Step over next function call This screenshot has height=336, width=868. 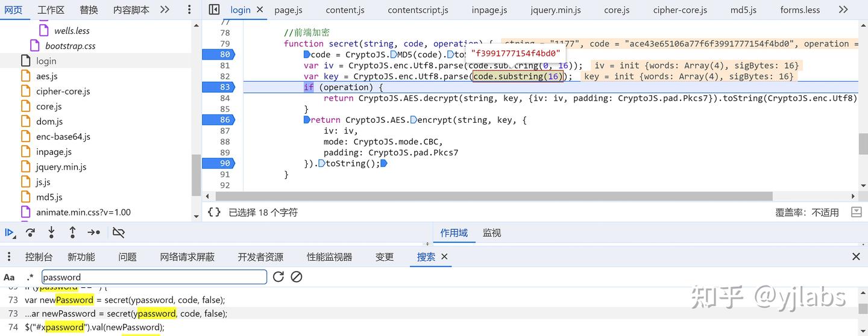coord(30,232)
